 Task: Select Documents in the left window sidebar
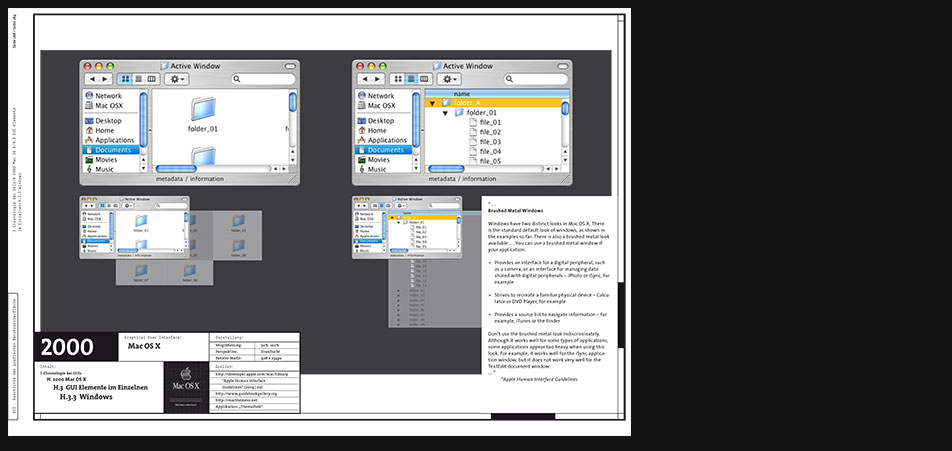tap(112, 150)
